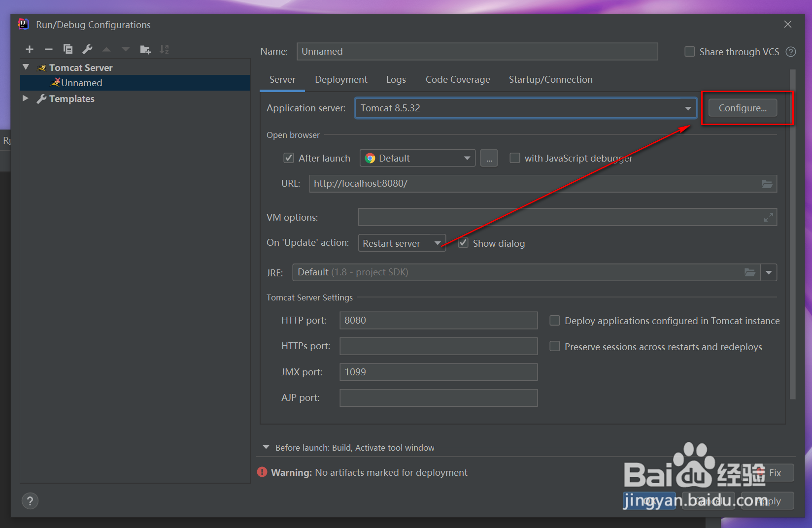Screen dimensions: 812x528
Task: Open browser list with ellipsis button
Action: coord(489,158)
